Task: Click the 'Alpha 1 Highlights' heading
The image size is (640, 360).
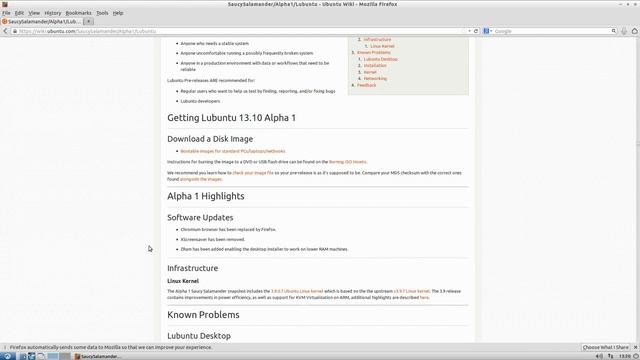Action: tap(206, 196)
